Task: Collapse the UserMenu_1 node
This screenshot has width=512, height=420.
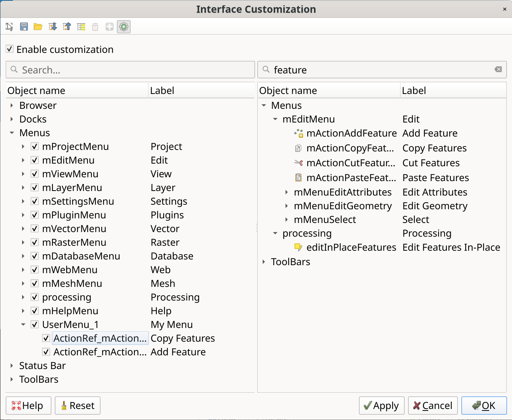Action: click(x=23, y=325)
